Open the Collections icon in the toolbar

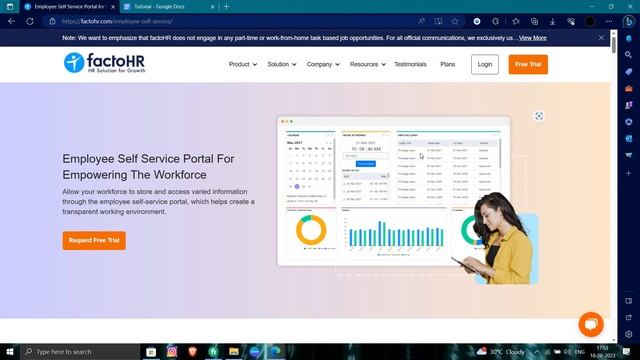coord(534,21)
